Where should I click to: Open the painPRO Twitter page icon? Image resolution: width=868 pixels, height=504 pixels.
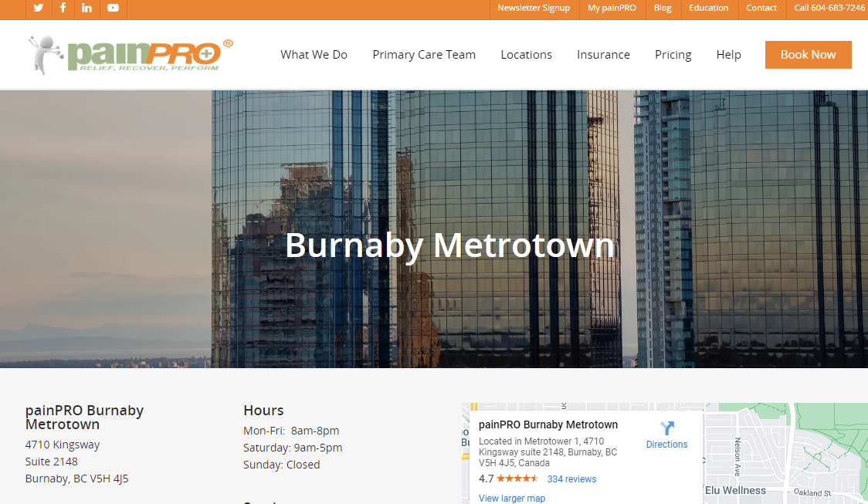tap(38, 8)
